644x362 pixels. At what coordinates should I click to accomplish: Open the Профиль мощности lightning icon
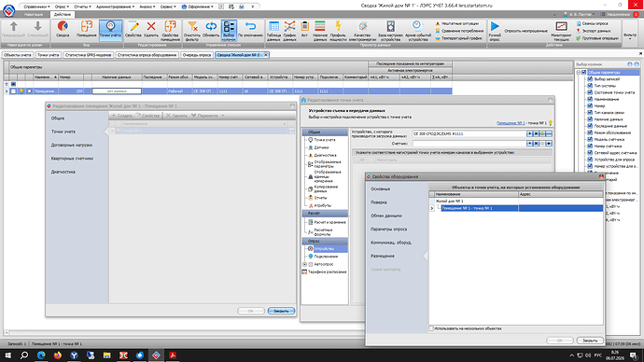click(338, 26)
